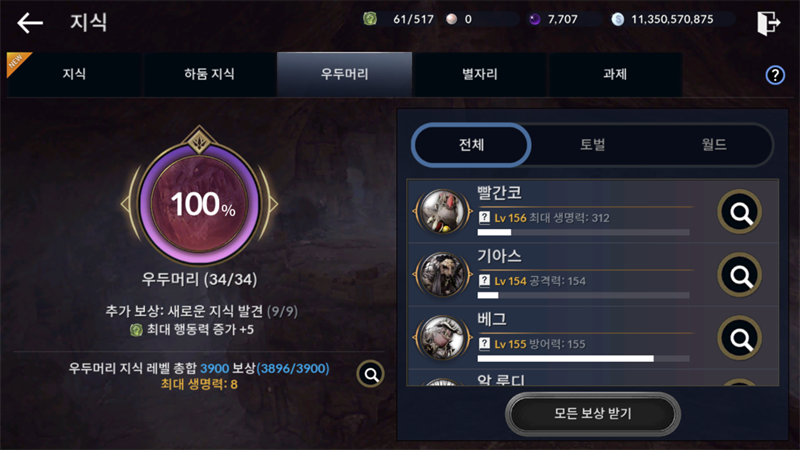The width and height of the screenshot is (800, 450).
Task: Open the 지식 tab marked NEW
Action: (x=74, y=74)
